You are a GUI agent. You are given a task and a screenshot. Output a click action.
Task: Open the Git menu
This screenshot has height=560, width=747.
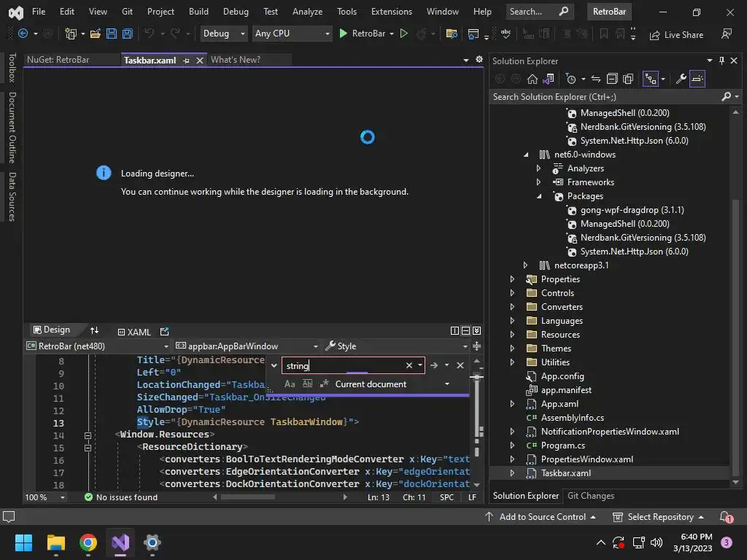coord(127,12)
